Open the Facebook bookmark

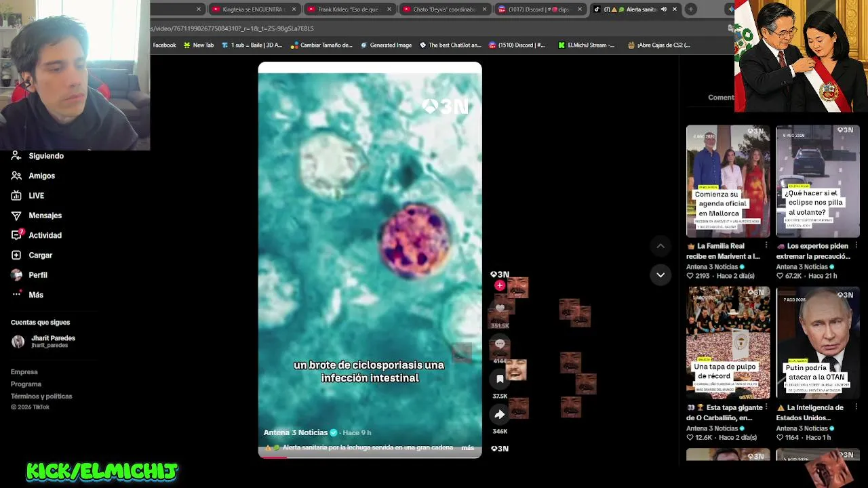pyautogui.click(x=164, y=45)
